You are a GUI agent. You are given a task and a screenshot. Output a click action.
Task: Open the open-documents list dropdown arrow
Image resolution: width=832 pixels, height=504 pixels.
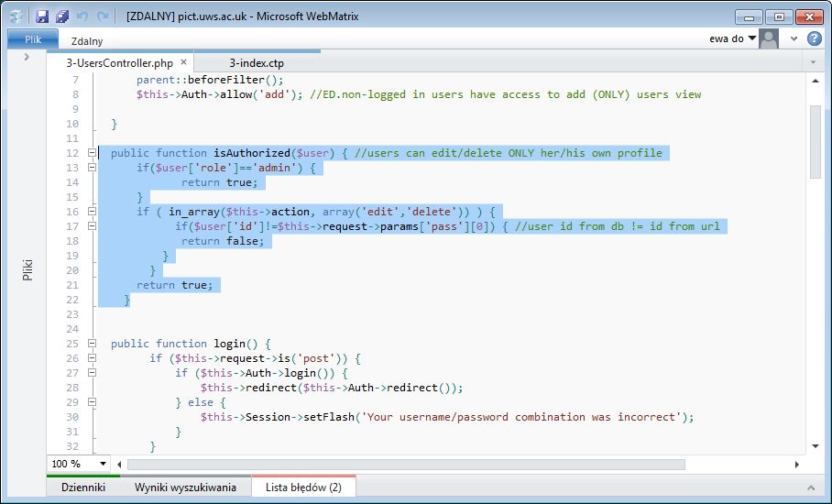tap(813, 62)
